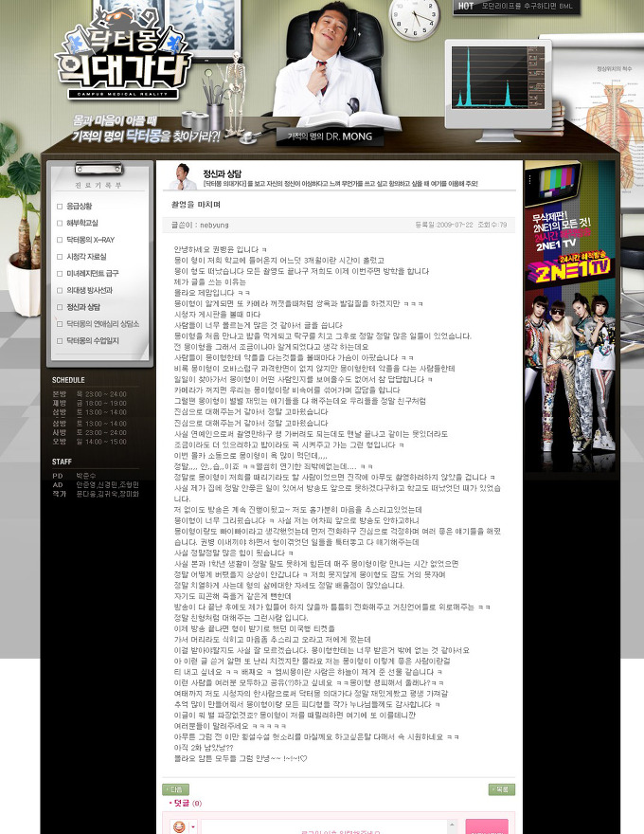Click the 2NE1 TV logo on banner
The height and width of the screenshot is (834, 644).
569,268
